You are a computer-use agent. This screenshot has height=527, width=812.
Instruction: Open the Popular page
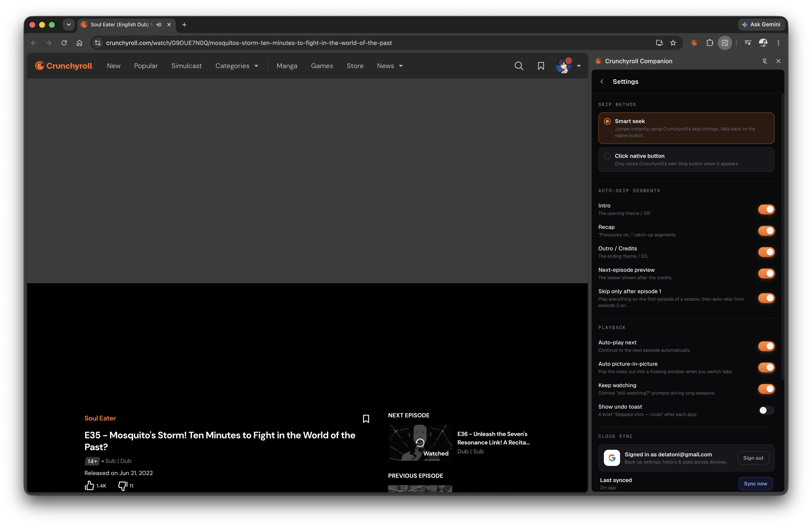[x=146, y=66]
